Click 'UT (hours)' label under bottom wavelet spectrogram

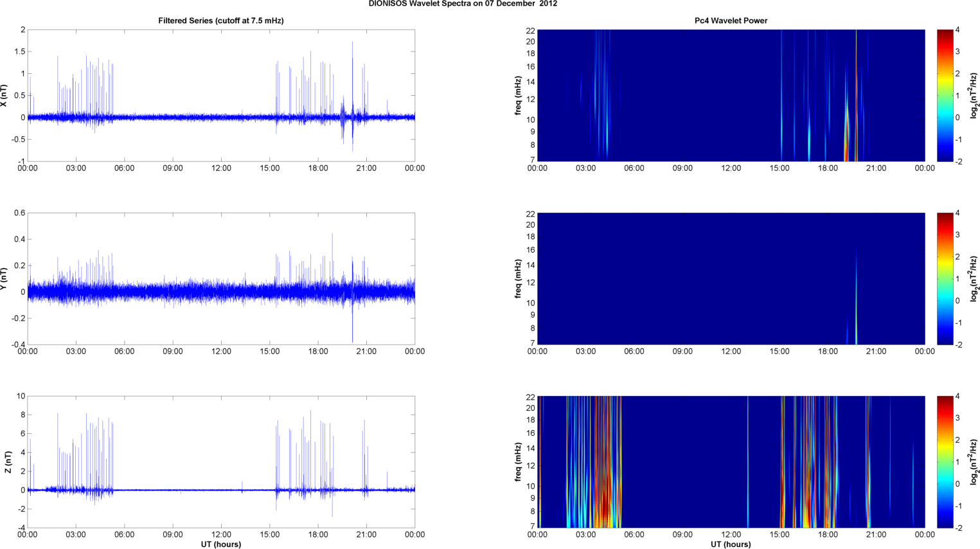point(731,544)
